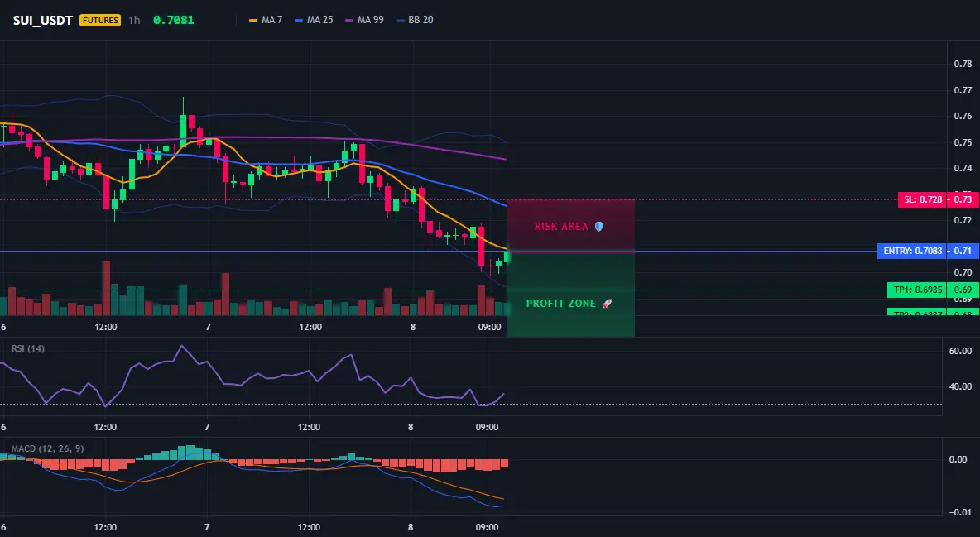This screenshot has width=980, height=537.
Task: Click the 0.78 price axis label
Action: pyautogui.click(x=963, y=64)
